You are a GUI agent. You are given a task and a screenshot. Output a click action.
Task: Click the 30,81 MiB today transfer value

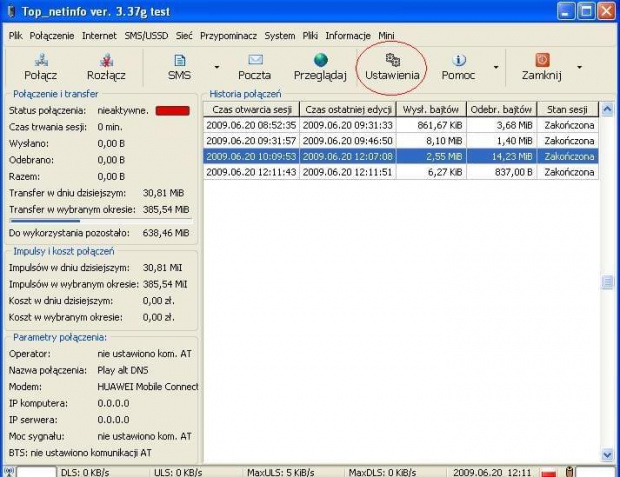[163, 193]
